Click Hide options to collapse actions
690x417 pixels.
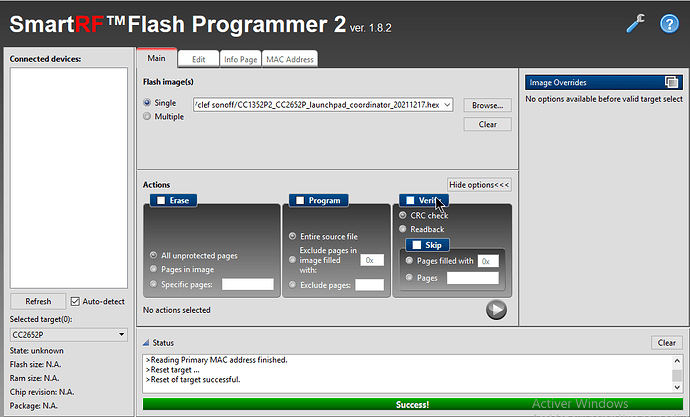(479, 185)
